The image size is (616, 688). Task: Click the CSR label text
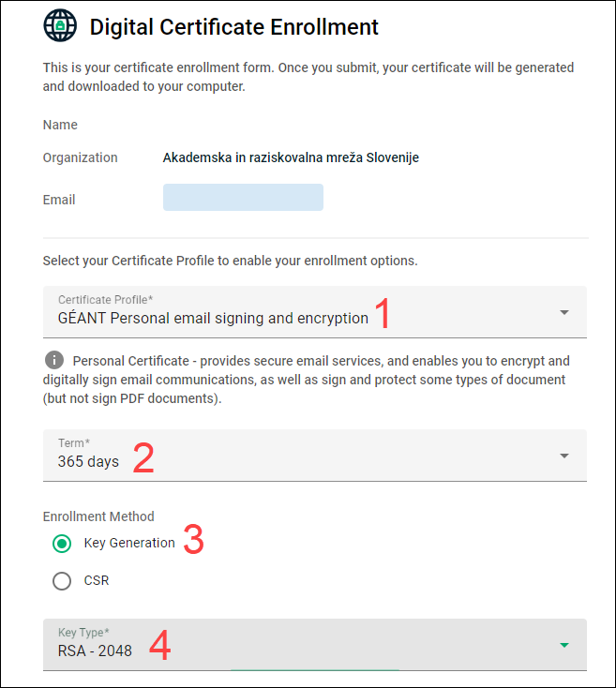97,580
